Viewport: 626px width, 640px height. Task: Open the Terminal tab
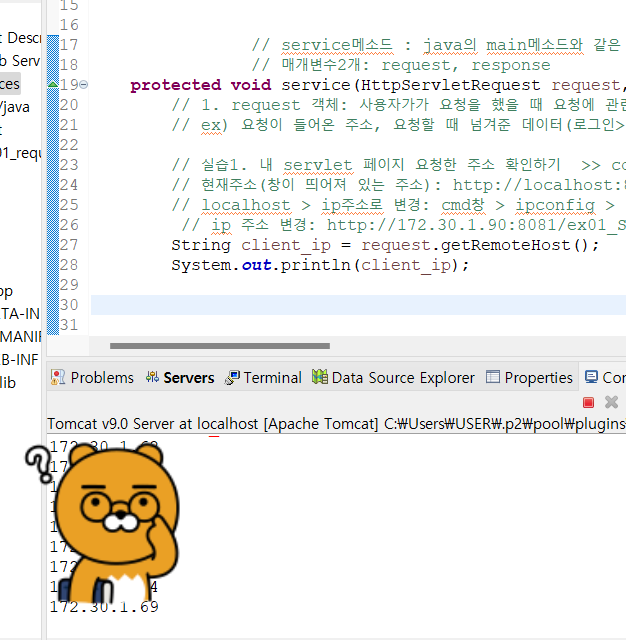click(x=263, y=378)
